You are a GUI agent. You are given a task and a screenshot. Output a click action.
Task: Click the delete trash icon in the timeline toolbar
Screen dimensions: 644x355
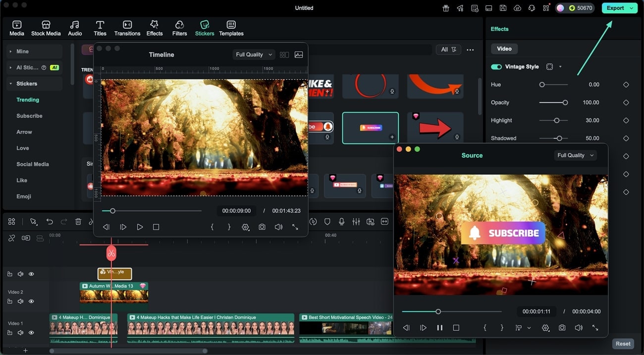(78, 222)
